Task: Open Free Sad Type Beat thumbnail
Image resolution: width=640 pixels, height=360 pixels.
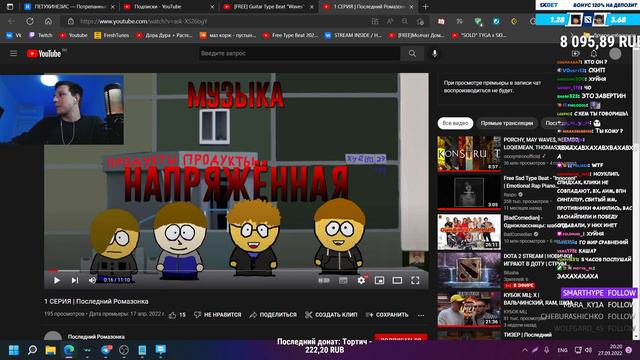Action: click(x=469, y=192)
